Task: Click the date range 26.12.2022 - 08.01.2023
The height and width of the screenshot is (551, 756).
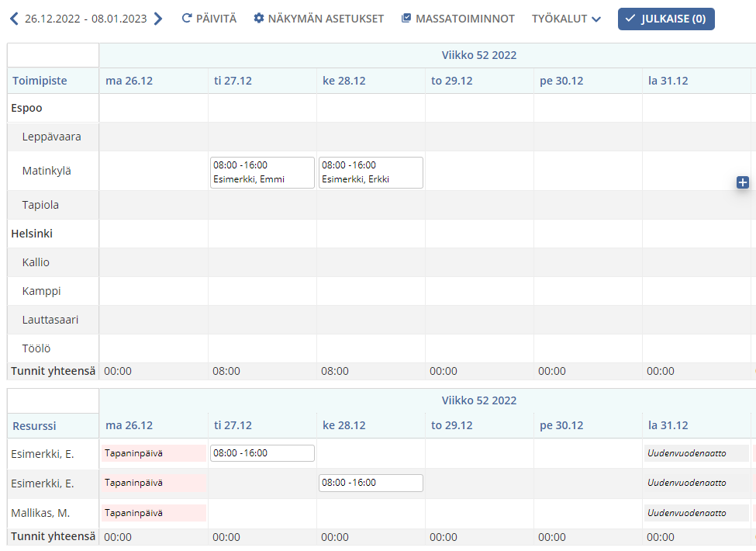Action: 85,19
